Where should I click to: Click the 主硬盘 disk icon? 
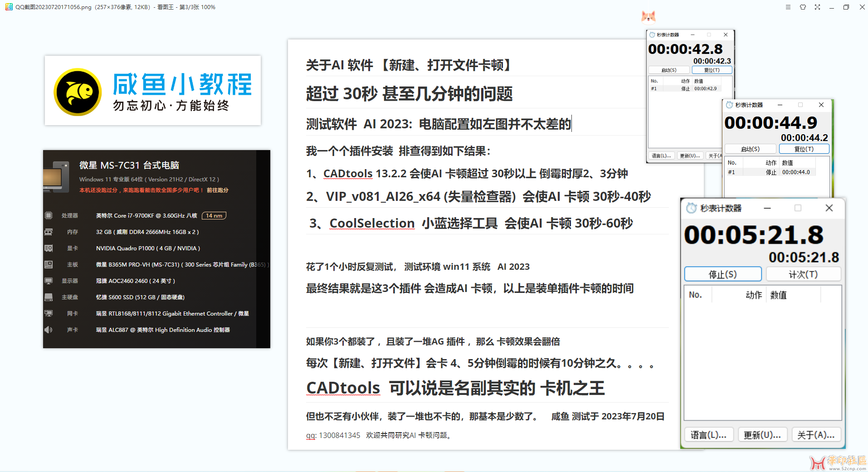[49, 297]
